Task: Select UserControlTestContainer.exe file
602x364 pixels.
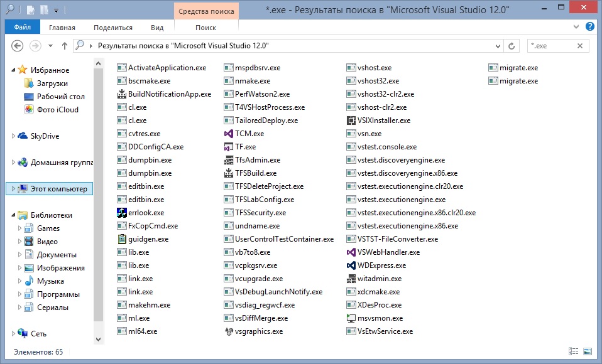Action: (x=279, y=239)
